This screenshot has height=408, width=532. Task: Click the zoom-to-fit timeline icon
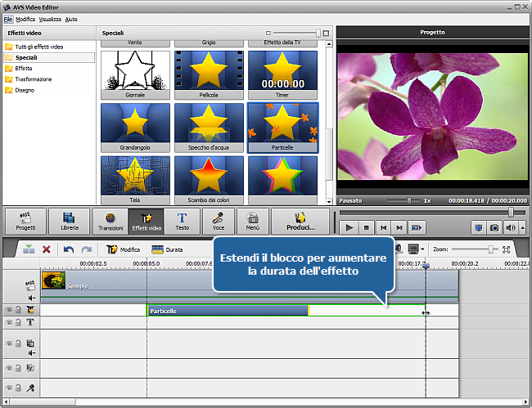click(x=507, y=249)
